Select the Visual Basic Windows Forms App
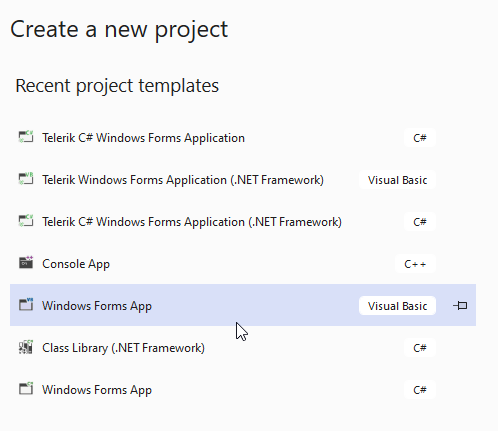Screen dimensions: 498x431 (243, 305)
